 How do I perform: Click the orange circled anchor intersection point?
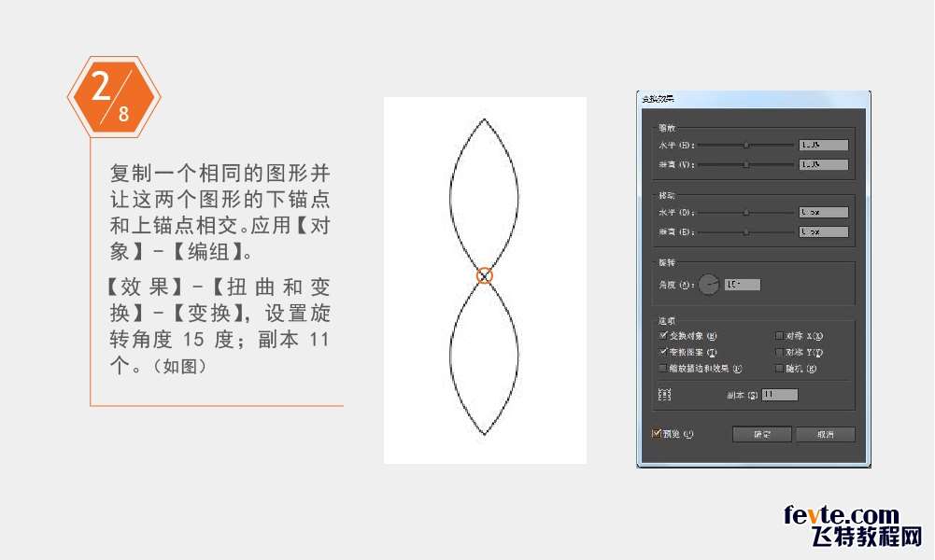point(484,274)
